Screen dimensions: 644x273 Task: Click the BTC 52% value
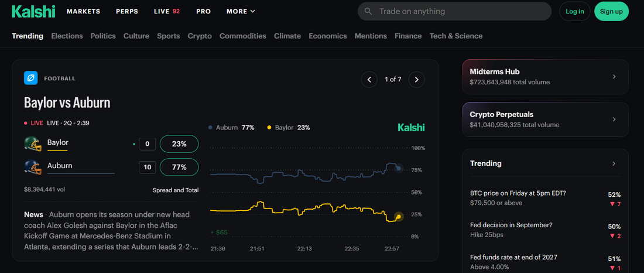point(614,194)
